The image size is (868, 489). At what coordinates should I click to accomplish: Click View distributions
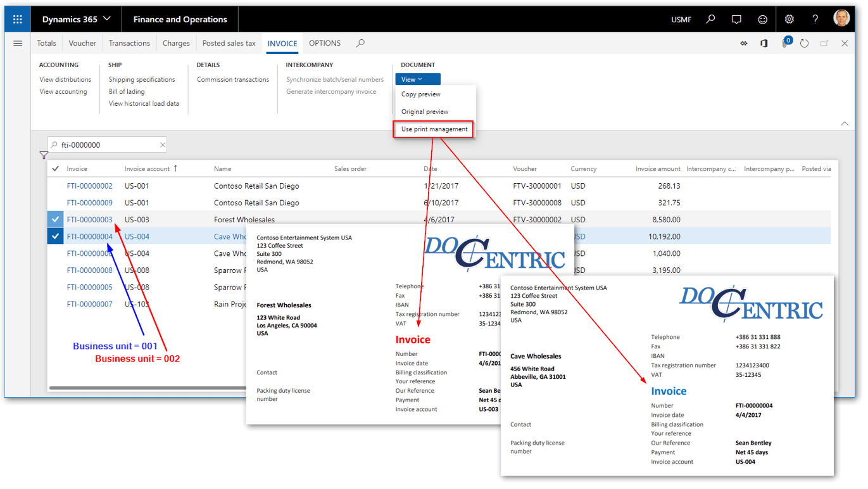(x=65, y=79)
